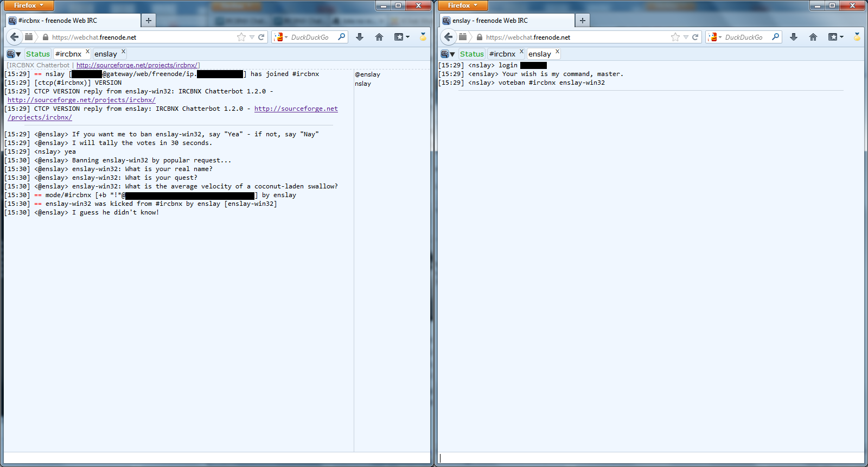
Task: Open webchat options menu icon in left window
Action: pos(14,54)
